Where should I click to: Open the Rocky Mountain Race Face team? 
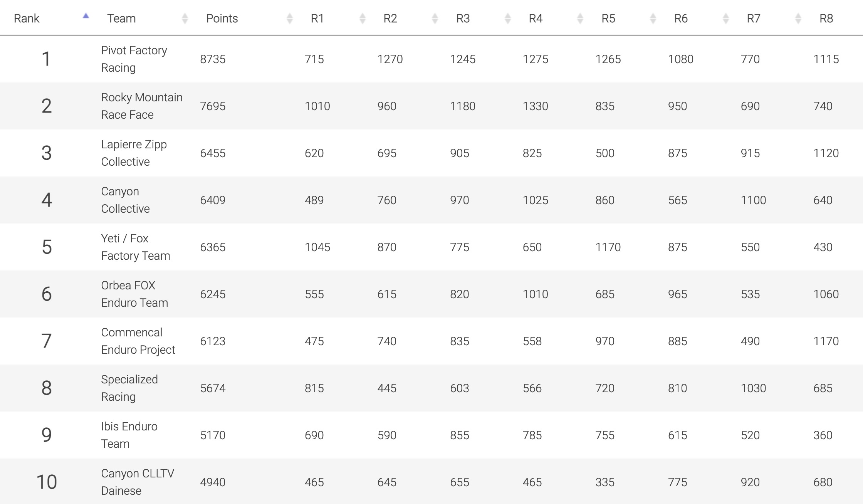pos(141,106)
